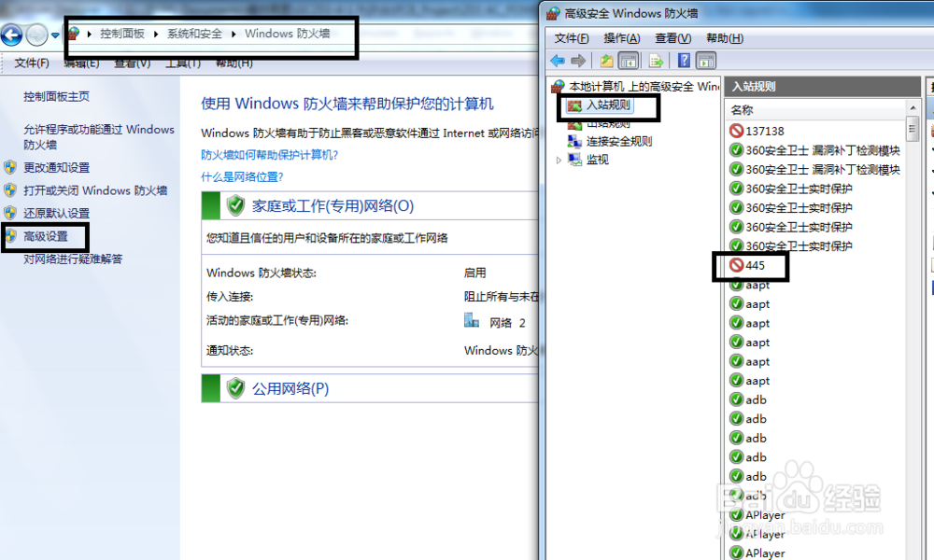
Task: Click 控制面板 in the address breadcrumb
Action: coord(122,34)
